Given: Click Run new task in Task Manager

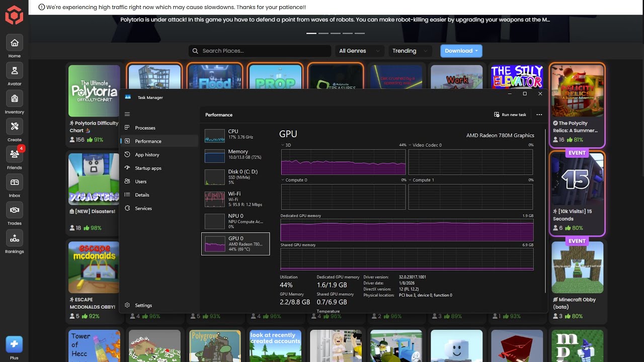Looking at the screenshot, I should 510,115.
